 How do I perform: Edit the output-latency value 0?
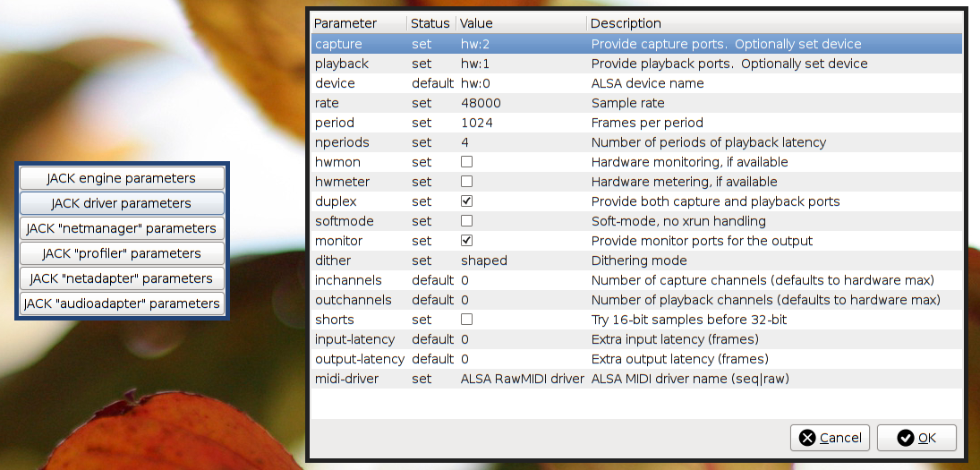coord(465,359)
